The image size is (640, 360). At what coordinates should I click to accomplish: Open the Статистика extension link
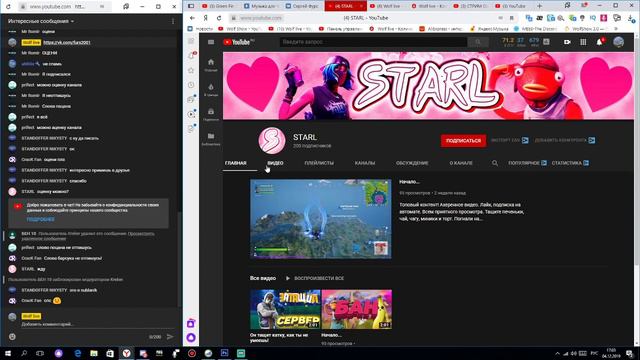pos(570,163)
